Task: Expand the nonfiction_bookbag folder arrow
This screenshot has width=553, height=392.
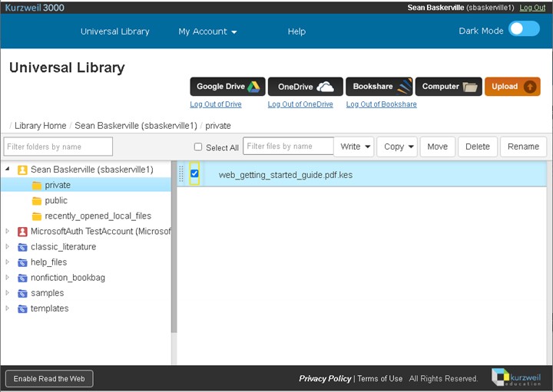Action: [x=8, y=278]
